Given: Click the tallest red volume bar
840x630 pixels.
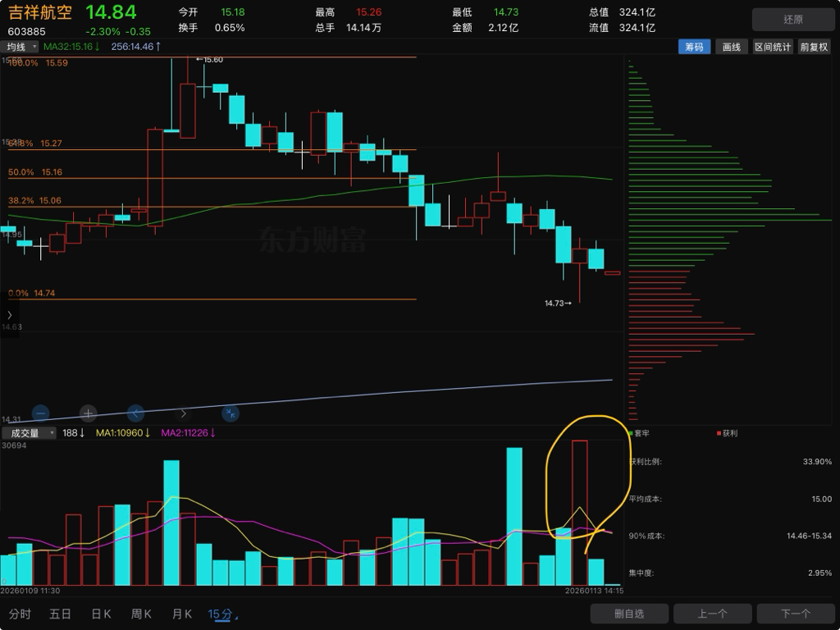Looking at the screenshot, I should [x=580, y=513].
